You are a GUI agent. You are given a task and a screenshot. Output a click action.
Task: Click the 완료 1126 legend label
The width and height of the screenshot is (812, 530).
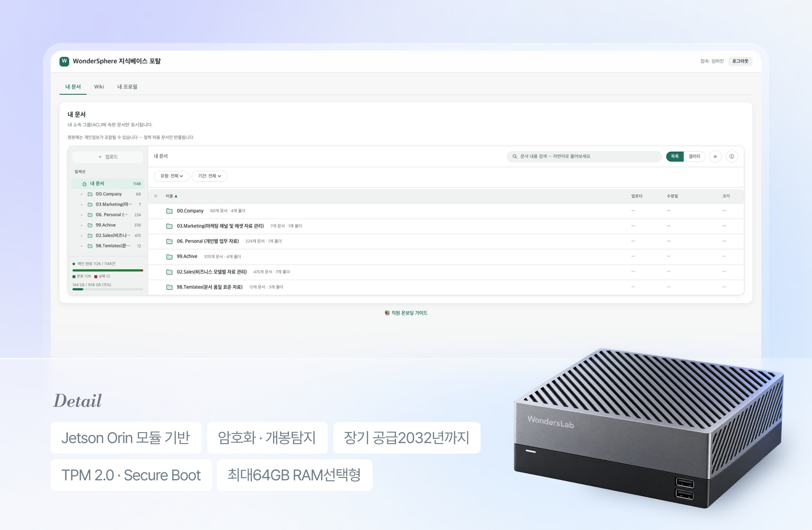tap(82, 276)
